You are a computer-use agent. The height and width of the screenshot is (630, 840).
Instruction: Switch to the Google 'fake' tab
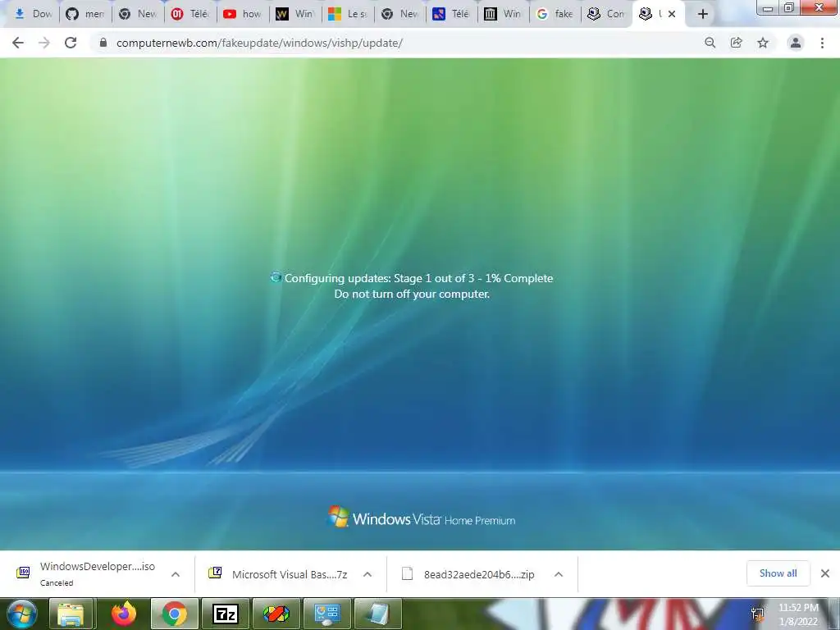[x=555, y=14]
